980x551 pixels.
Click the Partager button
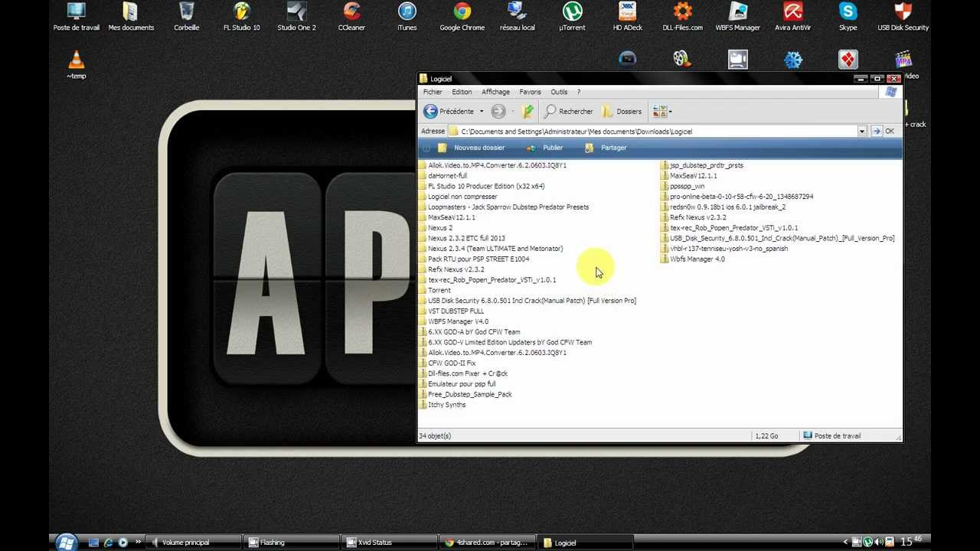(605, 148)
